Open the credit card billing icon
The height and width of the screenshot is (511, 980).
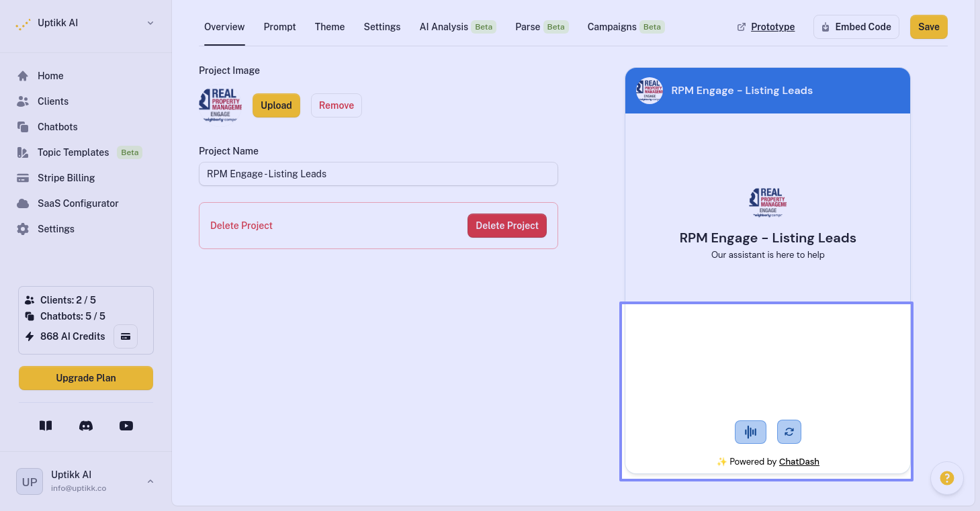[x=126, y=336]
